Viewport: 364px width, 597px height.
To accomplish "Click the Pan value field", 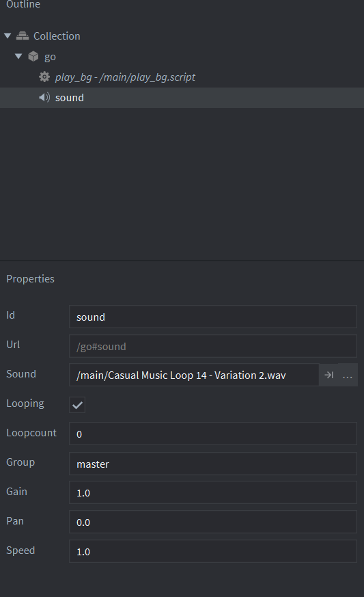I will 213,522.
